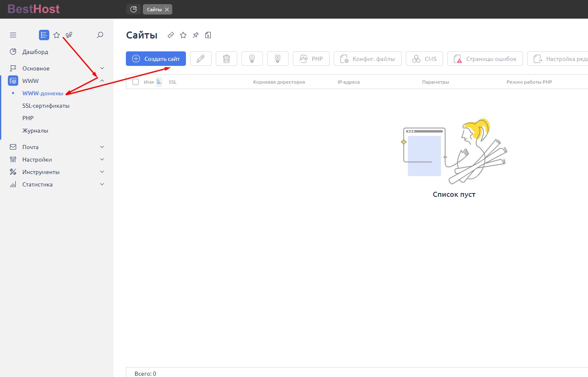The height and width of the screenshot is (377, 588).
Task: Copy page link via chain icon
Action: [171, 35]
